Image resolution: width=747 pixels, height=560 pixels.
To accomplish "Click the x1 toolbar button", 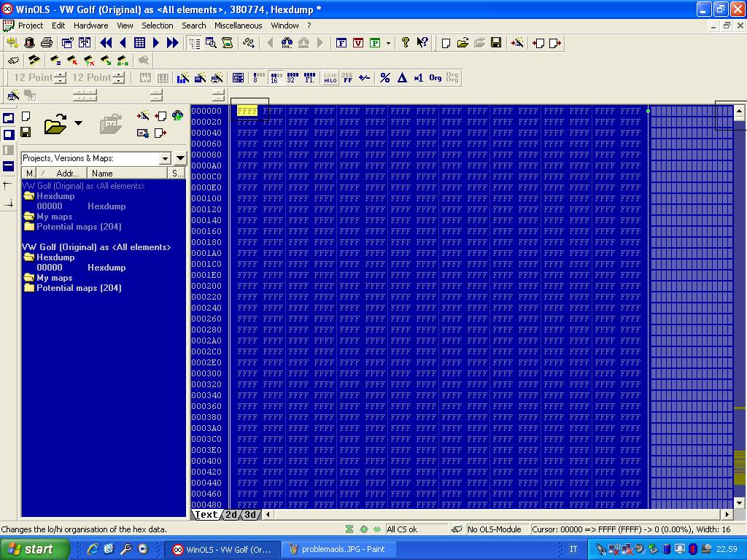I will pos(419,77).
